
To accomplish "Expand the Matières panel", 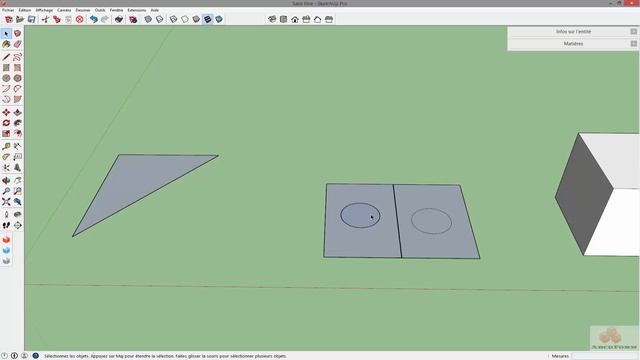I will coord(573,44).
